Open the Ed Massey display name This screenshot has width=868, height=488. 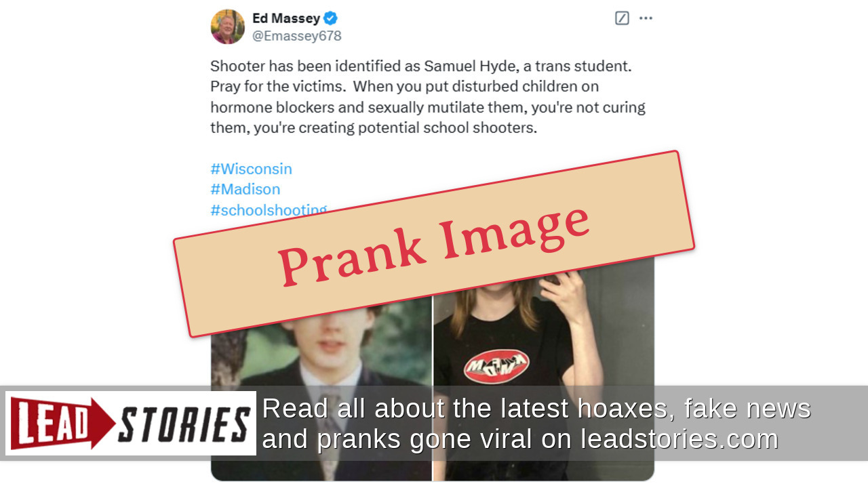tap(285, 18)
